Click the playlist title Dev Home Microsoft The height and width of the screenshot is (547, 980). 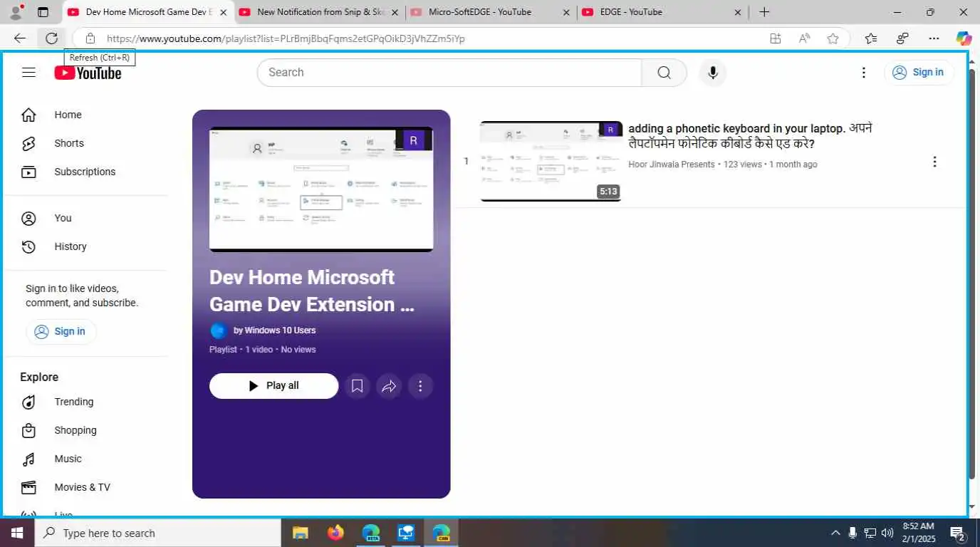coord(312,291)
